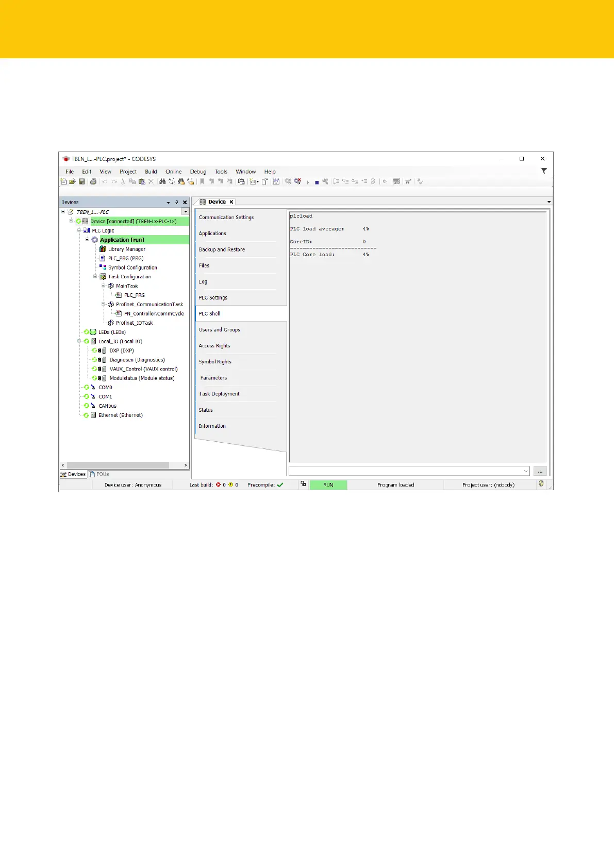
Task: Open the Build menu
Action: pyautogui.click(x=151, y=172)
